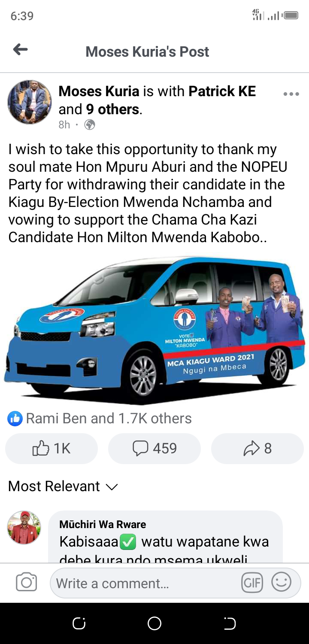
Task: Open Patrick KE tagged profile link
Action: point(222,91)
